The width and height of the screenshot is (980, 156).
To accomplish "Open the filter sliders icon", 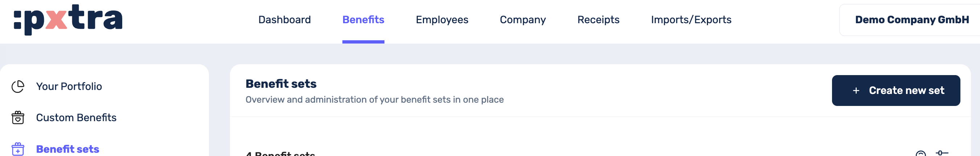I will [x=942, y=153].
